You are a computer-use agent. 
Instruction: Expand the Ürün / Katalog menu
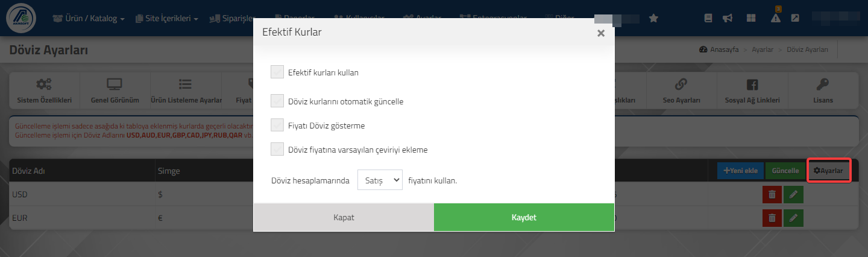pos(89,19)
